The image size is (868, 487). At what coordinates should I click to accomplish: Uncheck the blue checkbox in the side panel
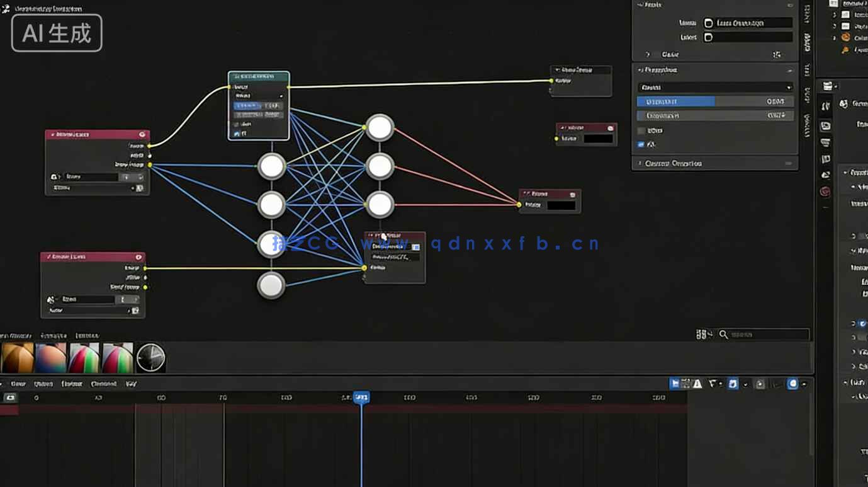point(641,144)
